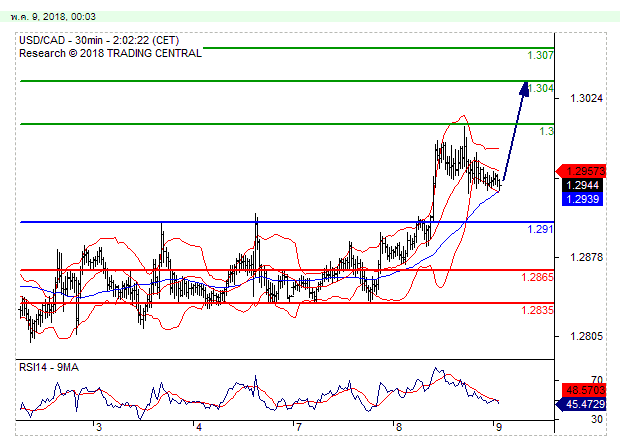This screenshot has height=448, width=620.
Task: Click date label 8 on the time axis
Action: click(x=399, y=427)
